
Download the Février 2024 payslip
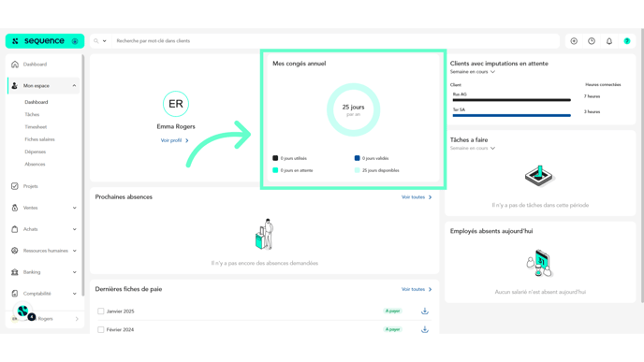point(425,329)
